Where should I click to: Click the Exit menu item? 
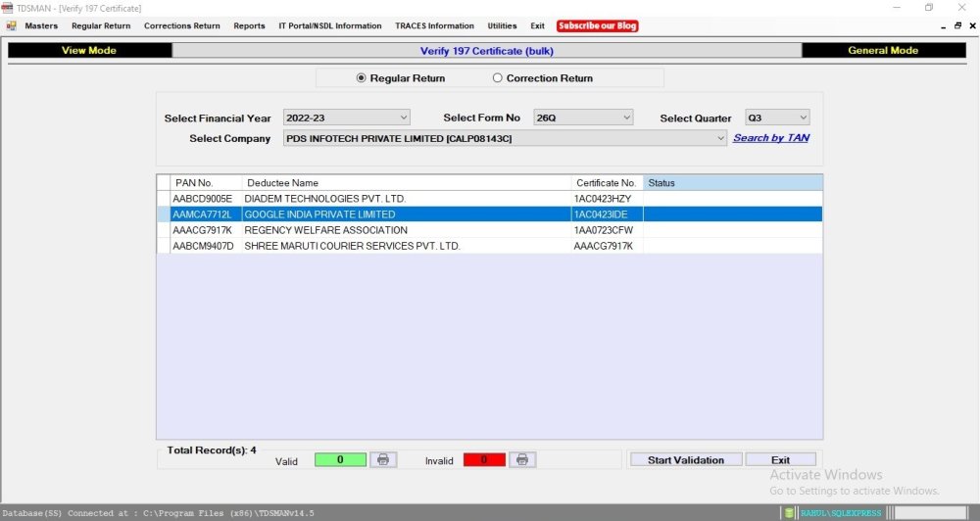[x=537, y=25]
